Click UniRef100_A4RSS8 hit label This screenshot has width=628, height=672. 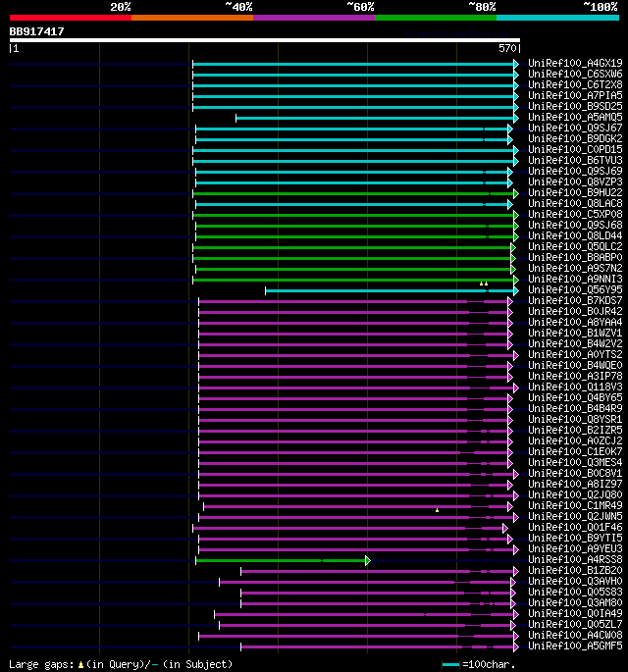(x=575, y=559)
